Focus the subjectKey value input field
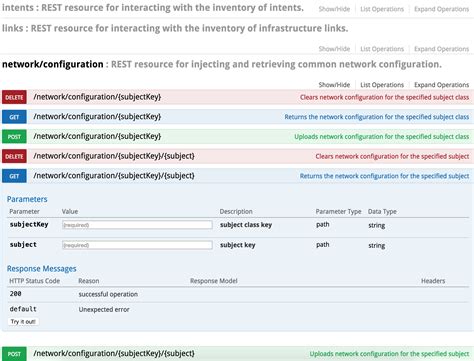Image resolution: width=474 pixels, height=361 pixels. (137, 225)
